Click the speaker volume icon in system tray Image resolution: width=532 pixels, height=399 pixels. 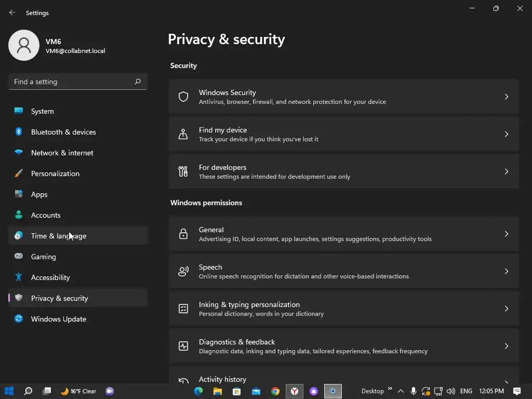(450, 391)
